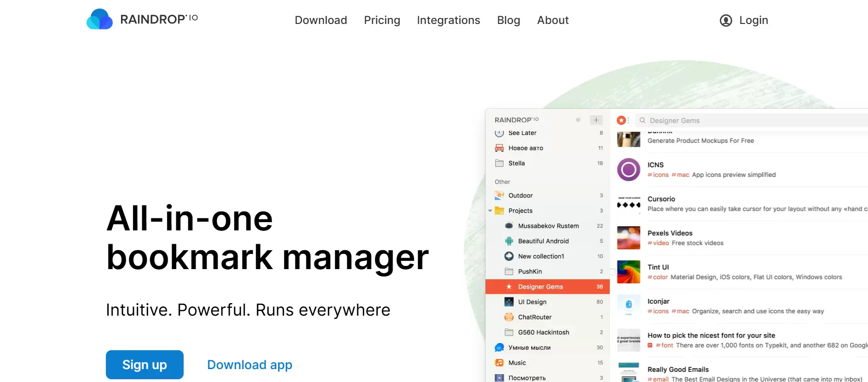
Task: Click the red car icon for Новое авто
Action: (499, 148)
